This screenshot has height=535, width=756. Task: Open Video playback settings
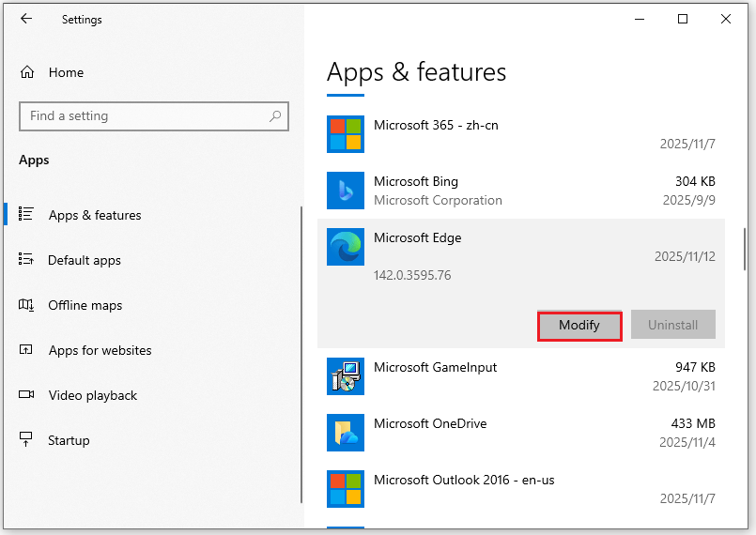92,395
